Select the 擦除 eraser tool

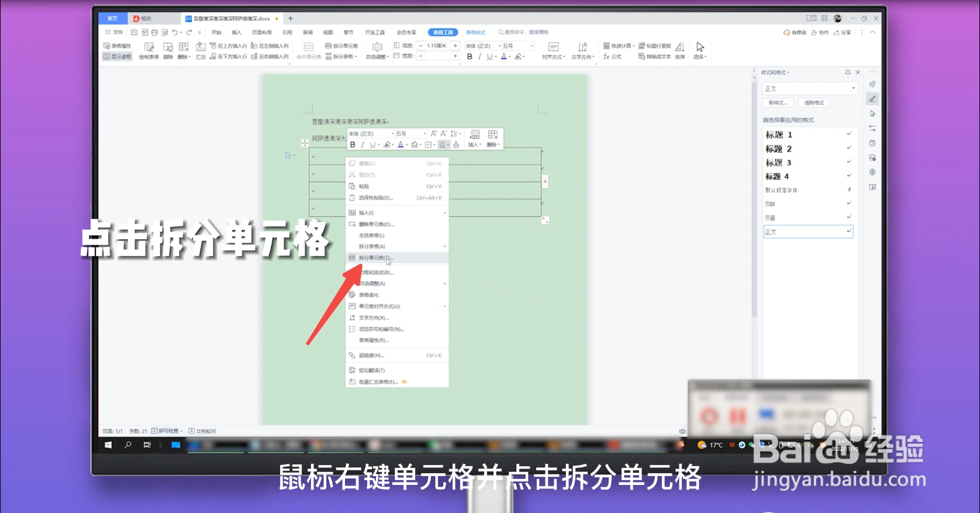pyautogui.click(x=168, y=51)
